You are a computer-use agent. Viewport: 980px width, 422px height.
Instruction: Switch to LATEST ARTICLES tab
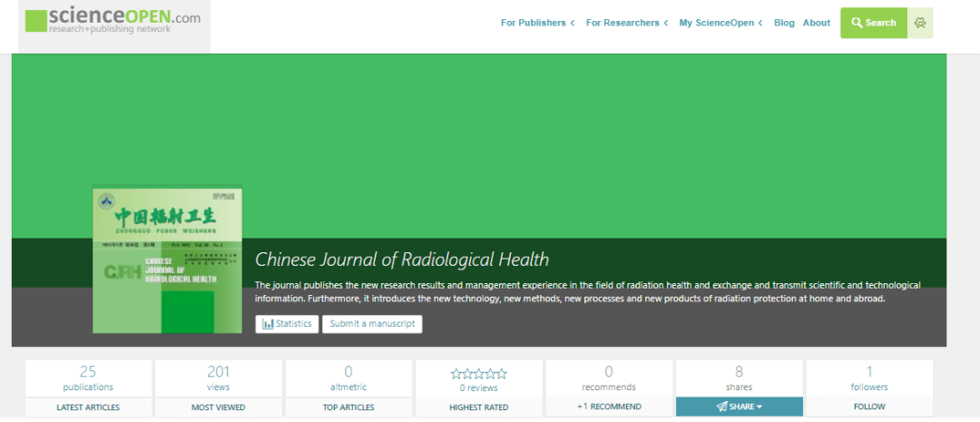(88, 407)
